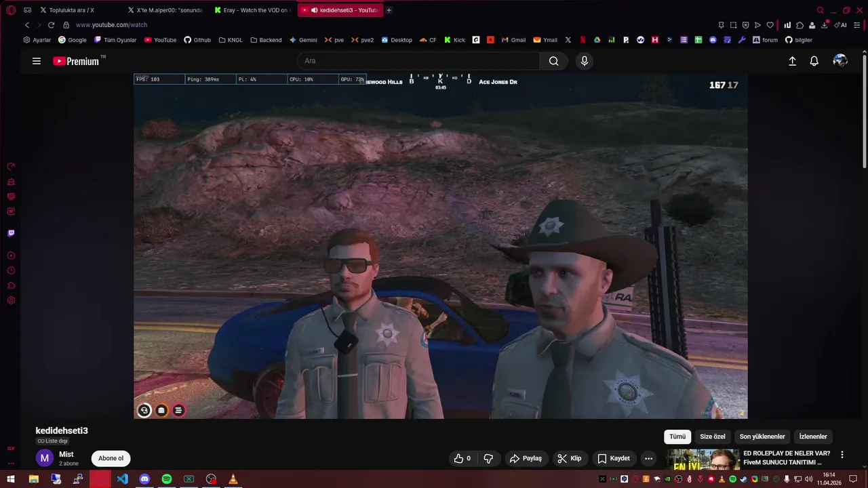This screenshot has height=488, width=868.
Task: Select the Tümü filter chip
Action: click(x=677, y=436)
